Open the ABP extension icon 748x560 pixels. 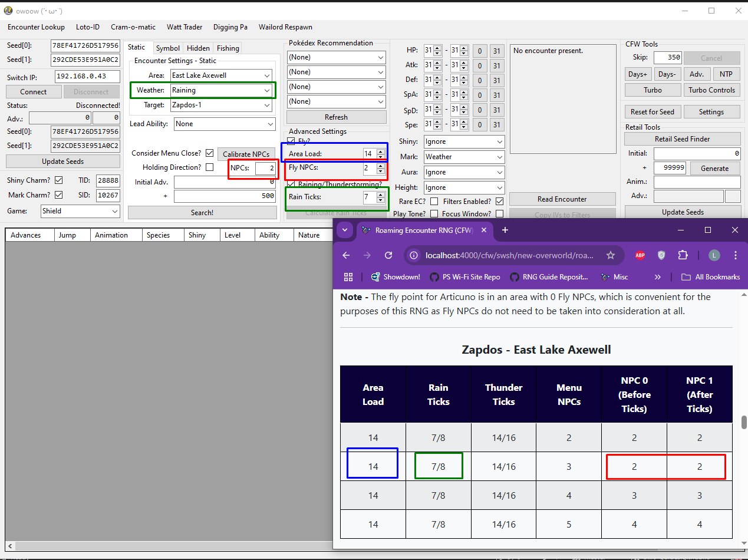tap(640, 255)
